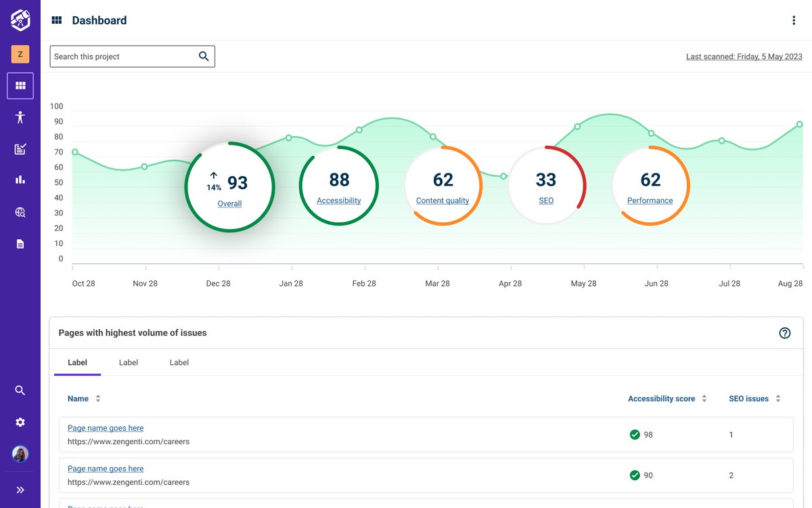Sort by Accessibility score column arrows

[704, 398]
